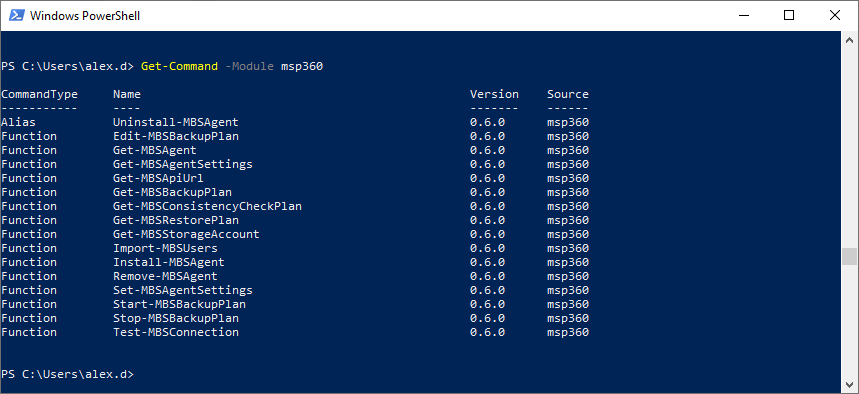Image resolution: width=859 pixels, height=394 pixels.
Task: Click the CommandType column header
Action: 39,94
